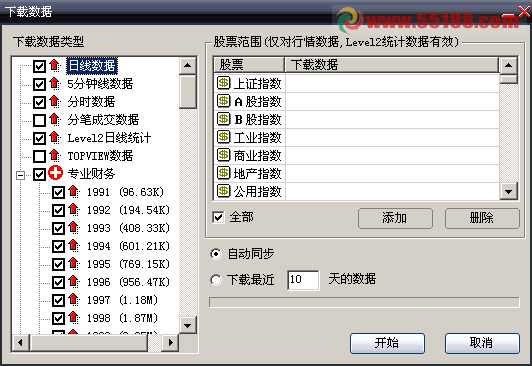Click the red cross icon beside 专业财务
532x366 pixels.
click(x=55, y=173)
